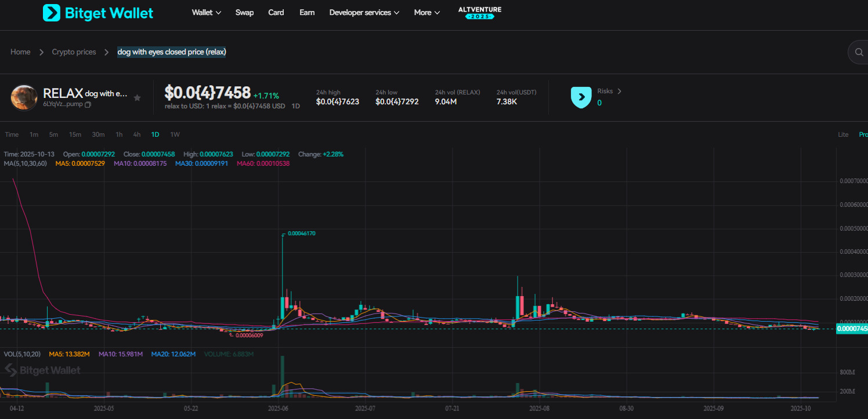
Task: Favorite RELAX with the star icon
Action: point(137,98)
